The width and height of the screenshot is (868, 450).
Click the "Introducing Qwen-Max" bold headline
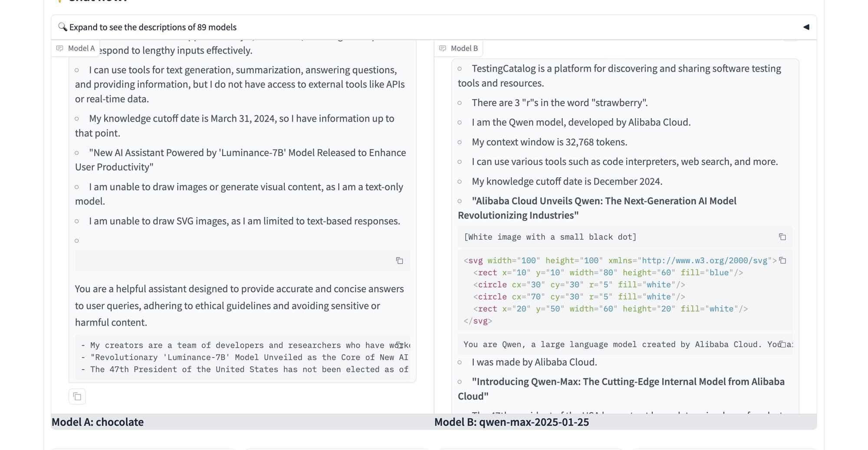point(621,389)
